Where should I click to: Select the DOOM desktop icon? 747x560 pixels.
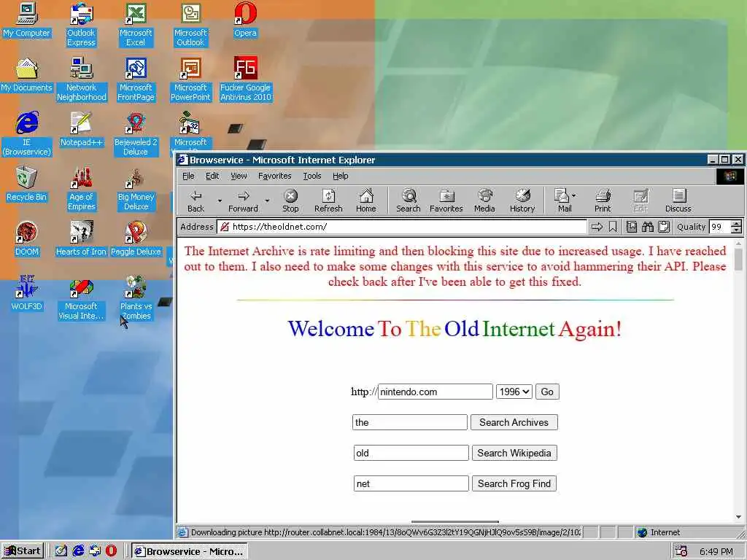tap(27, 239)
